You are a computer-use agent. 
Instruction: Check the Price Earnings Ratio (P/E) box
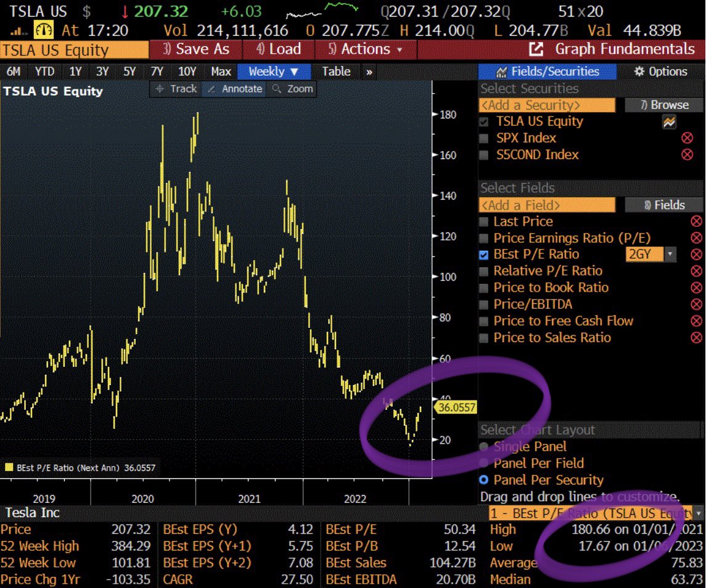coord(483,238)
